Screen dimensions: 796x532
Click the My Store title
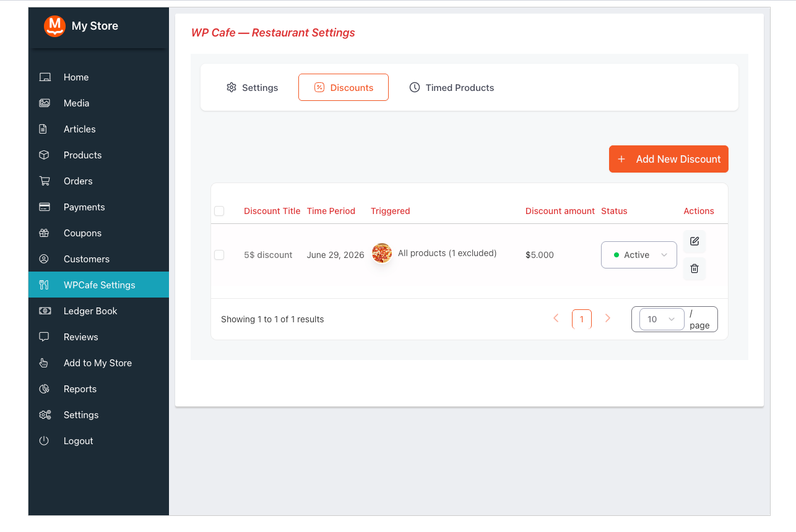(95, 26)
